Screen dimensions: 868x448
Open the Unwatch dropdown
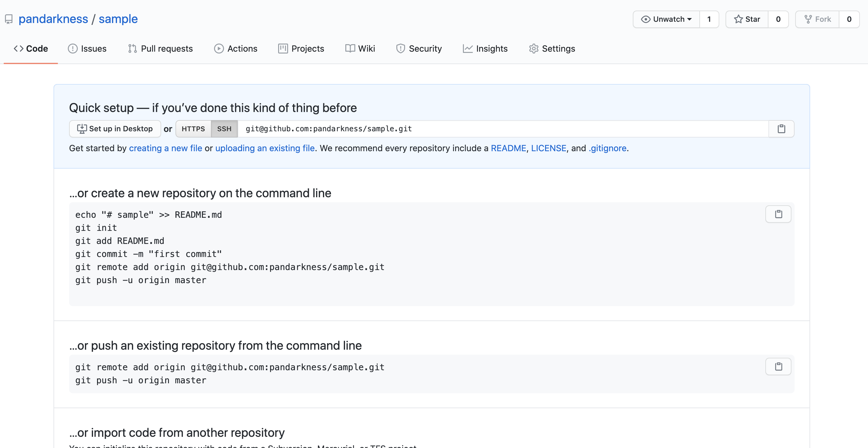click(666, 19)
